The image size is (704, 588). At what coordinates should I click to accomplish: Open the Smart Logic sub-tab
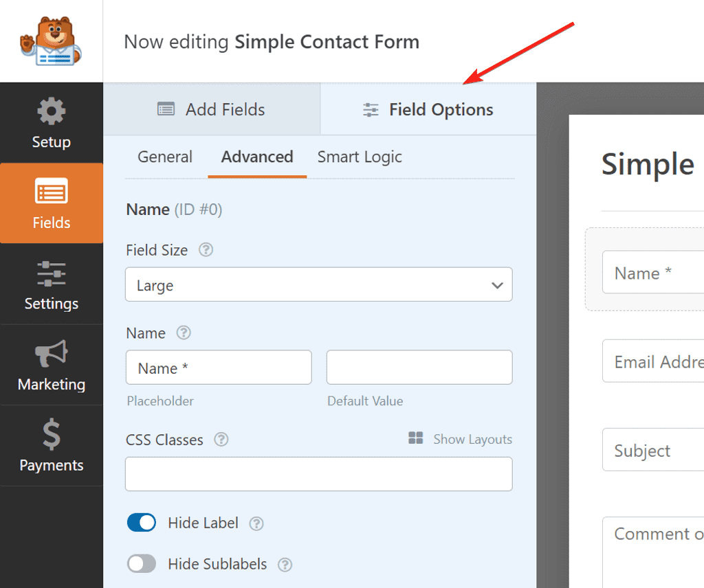point(360,157)
